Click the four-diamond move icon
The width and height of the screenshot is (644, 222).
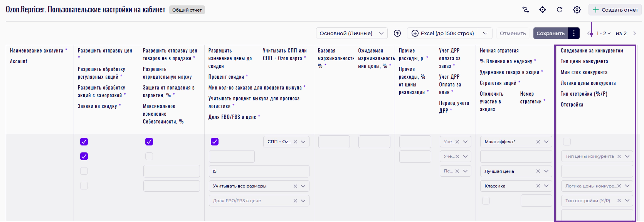(x=543, y=10)
